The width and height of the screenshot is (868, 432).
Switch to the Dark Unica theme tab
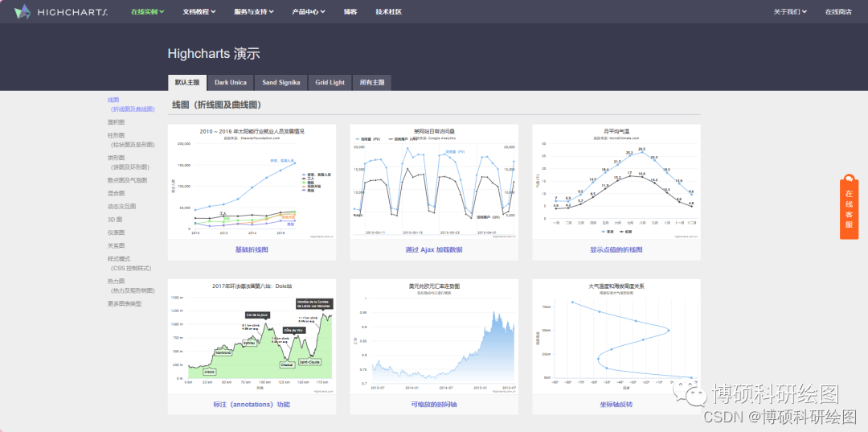231,83
